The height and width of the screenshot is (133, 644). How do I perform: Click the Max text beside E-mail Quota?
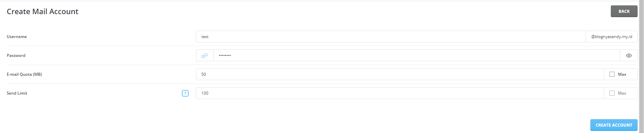[x=622, y=74]
